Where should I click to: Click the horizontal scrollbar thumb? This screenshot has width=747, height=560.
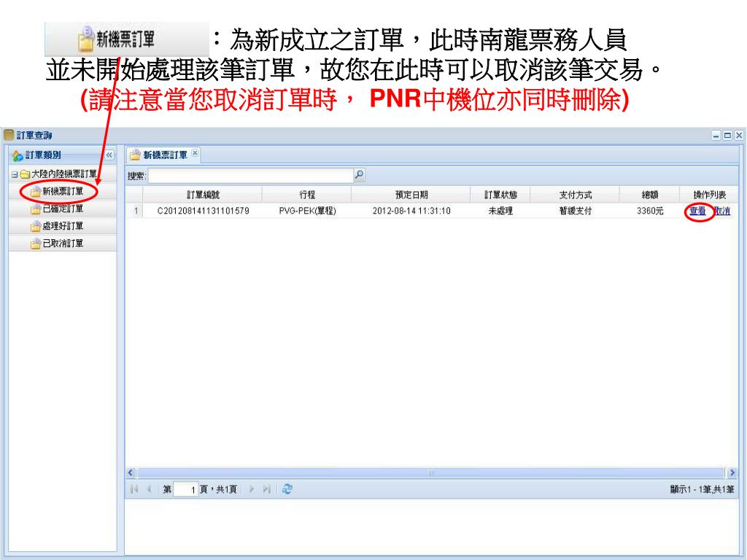[431, 472]
